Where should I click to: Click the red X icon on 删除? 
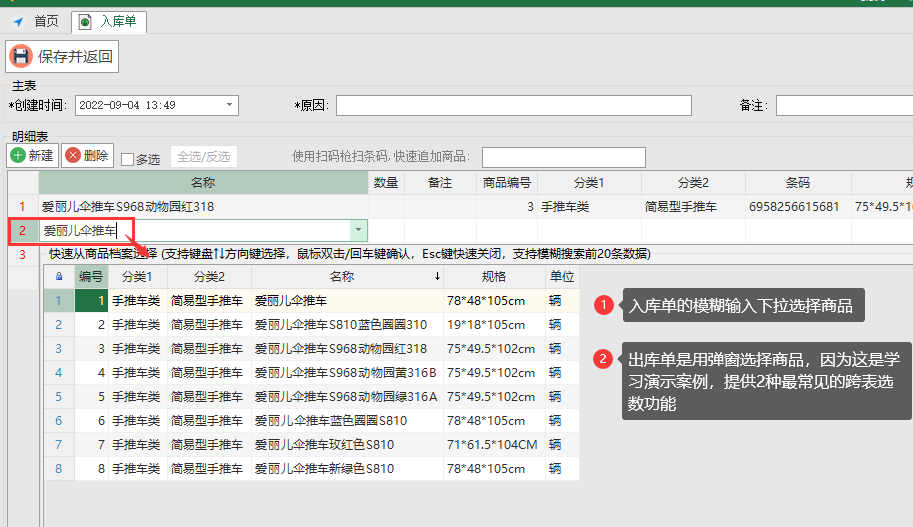73,155
